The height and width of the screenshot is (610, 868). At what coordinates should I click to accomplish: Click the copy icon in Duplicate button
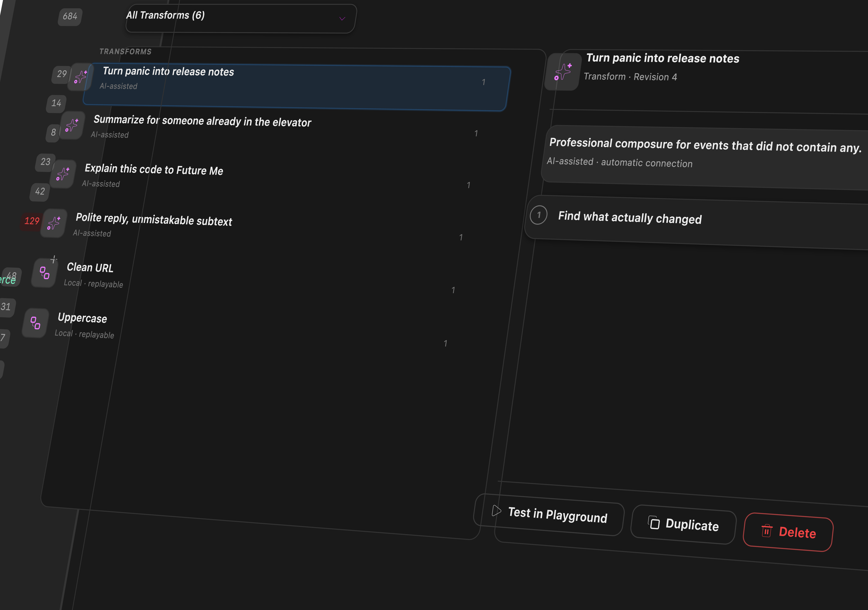[x=654, y=523]
